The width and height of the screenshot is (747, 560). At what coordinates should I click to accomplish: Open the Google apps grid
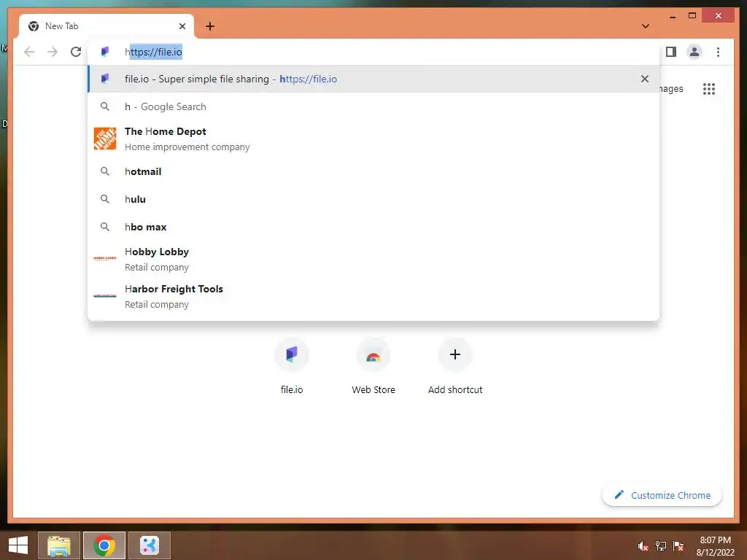click(x=709, y=89)
